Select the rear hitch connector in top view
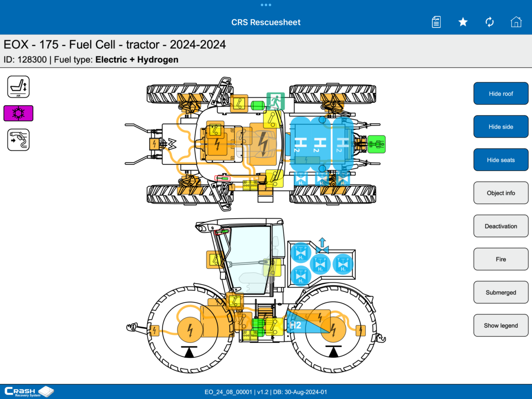The image size is (532, 399). (154, 144)
